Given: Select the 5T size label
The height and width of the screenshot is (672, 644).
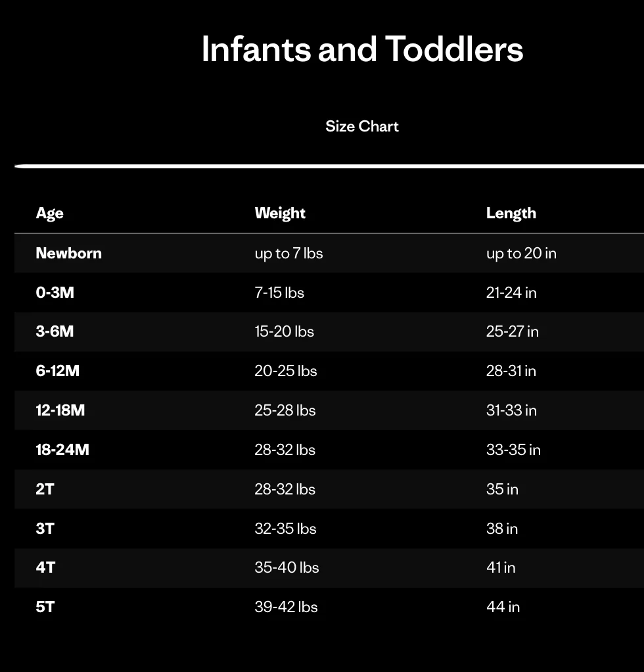Looking at the screenshot, I should [x=45, y=607].
